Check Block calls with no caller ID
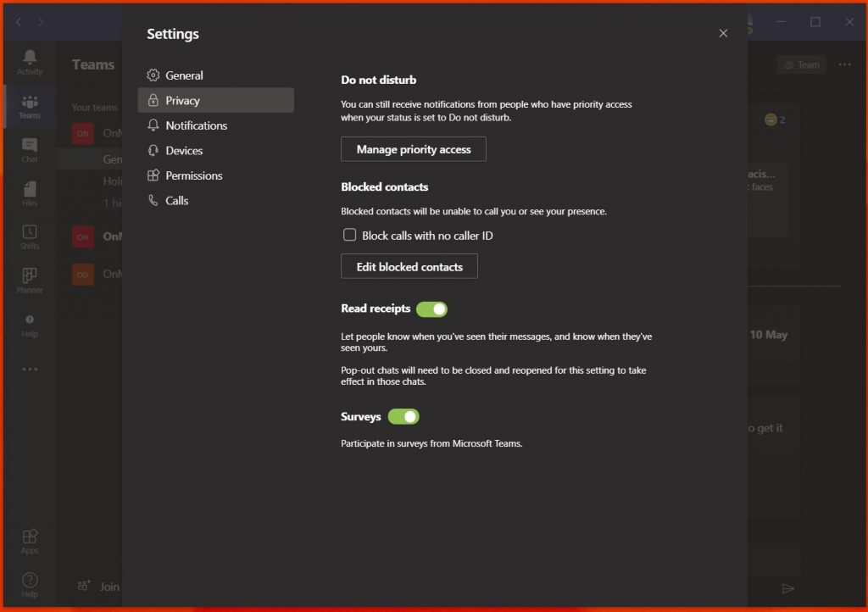868x612 pixels. (x=349, y=235)
